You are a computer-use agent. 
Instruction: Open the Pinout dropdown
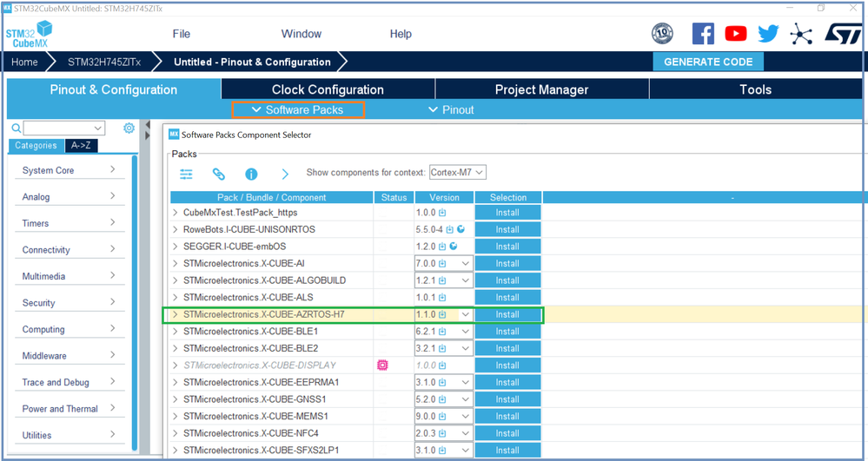tap(451, 109)
